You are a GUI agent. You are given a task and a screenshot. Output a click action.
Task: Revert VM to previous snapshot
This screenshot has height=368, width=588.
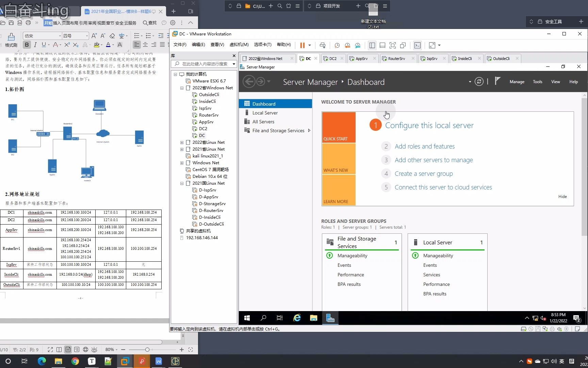tap(347, 45)
